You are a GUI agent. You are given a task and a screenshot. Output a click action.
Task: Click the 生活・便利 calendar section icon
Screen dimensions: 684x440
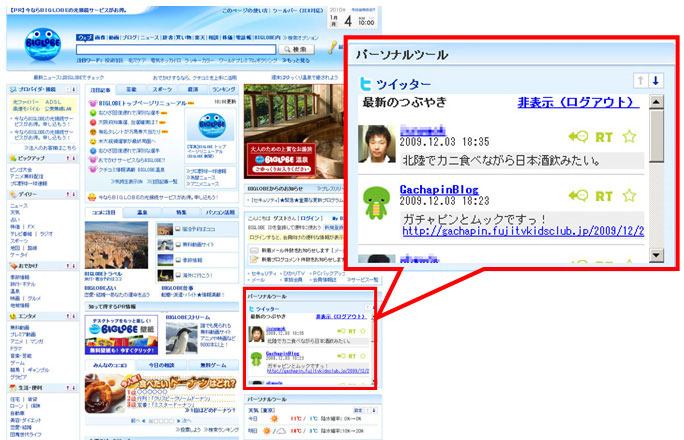pyautogui.click(x=13, y=388)
